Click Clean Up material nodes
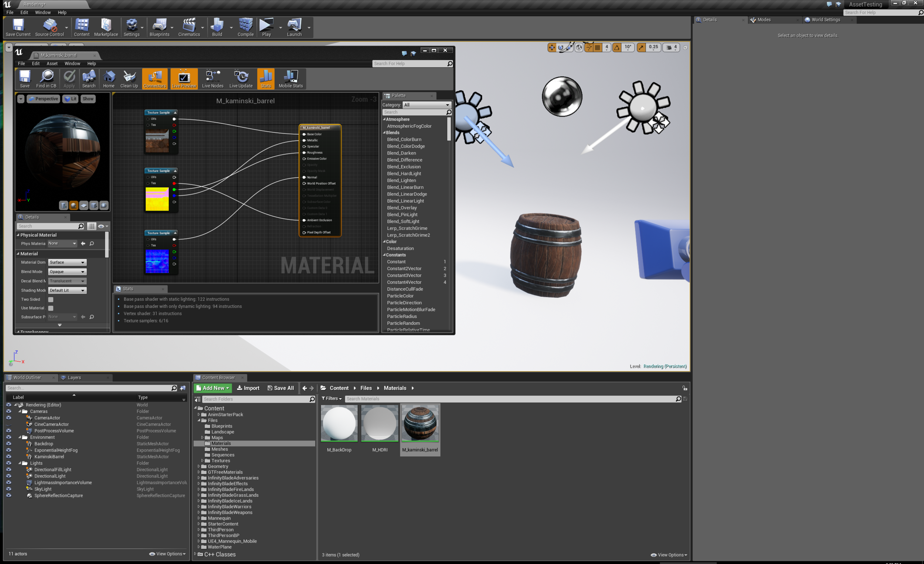 (129, 79)
